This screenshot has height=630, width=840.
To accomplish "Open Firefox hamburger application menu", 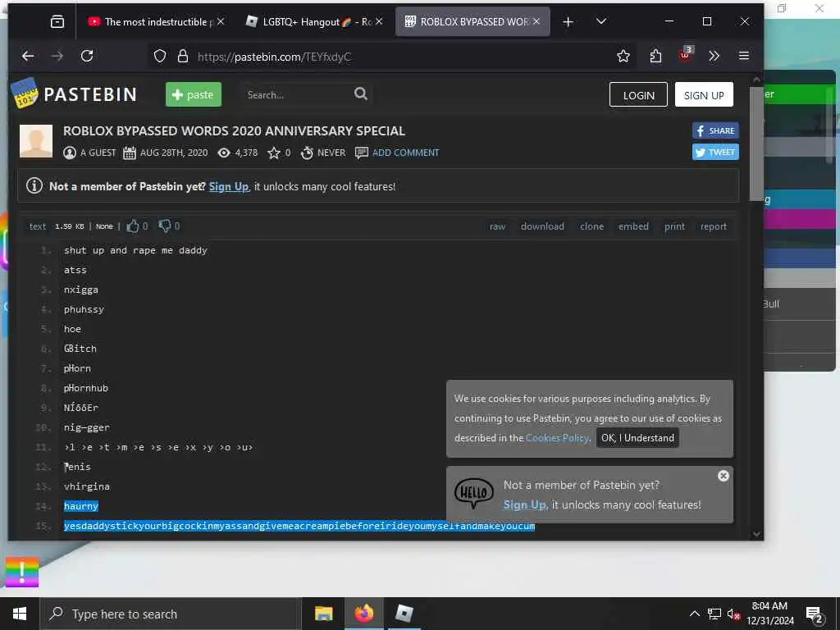I will tap(743, 56).
